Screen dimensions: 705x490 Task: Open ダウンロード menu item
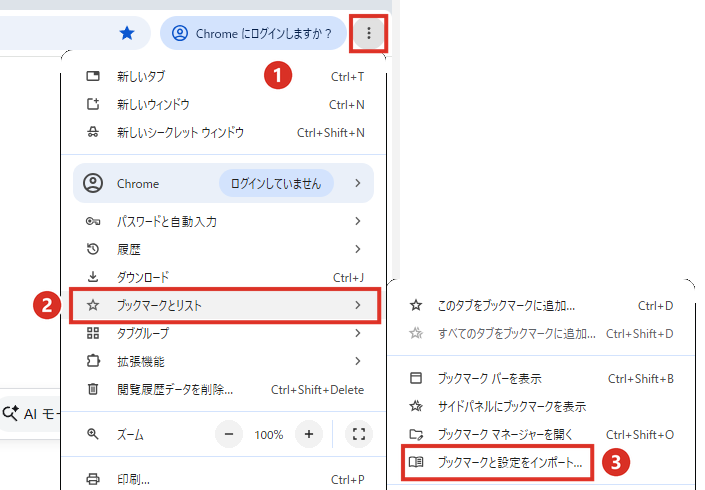(223, 277)
